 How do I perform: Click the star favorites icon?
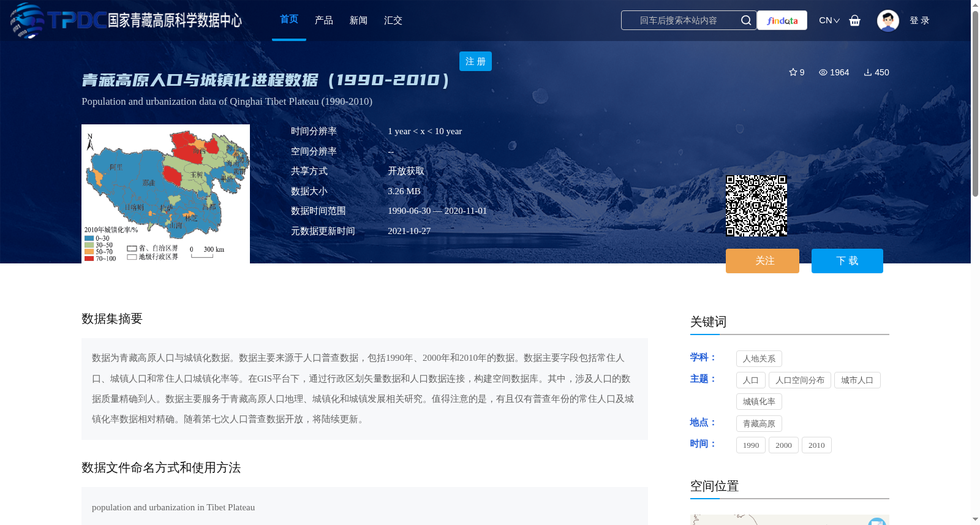point(793,72)
